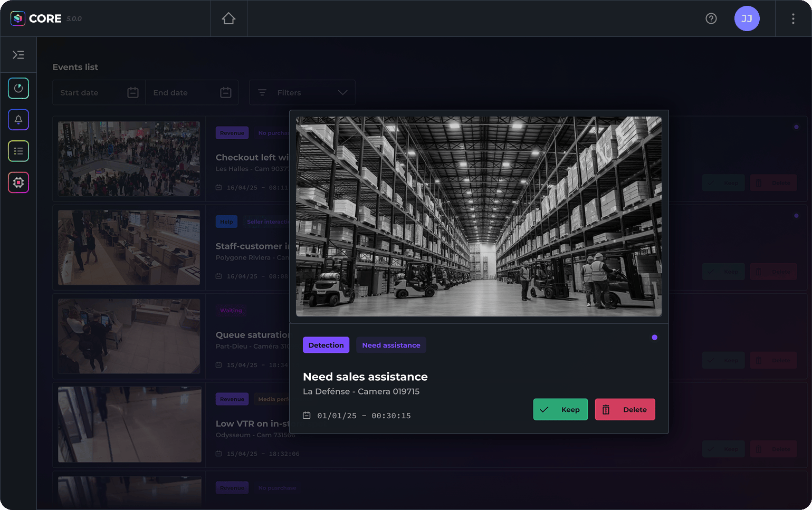Open the Start date calendar picker
Image resolution: width=812 pixels, height=510 pixels.
tap(133, 93)
